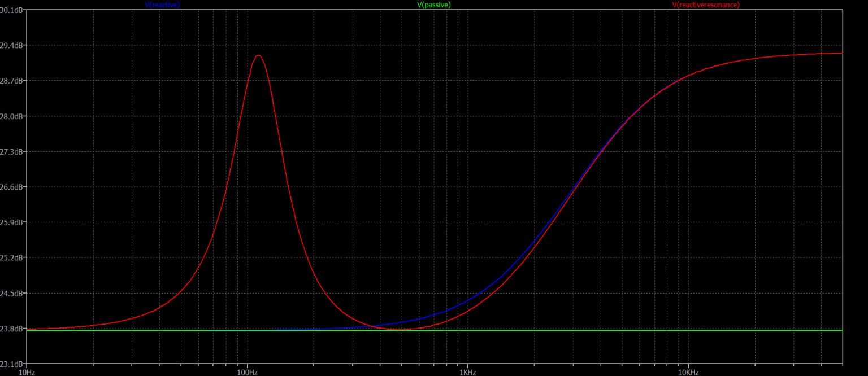Click the 27.3dB vertical axis label
Viewport: 868px width, 376px height.
point(12,152)
